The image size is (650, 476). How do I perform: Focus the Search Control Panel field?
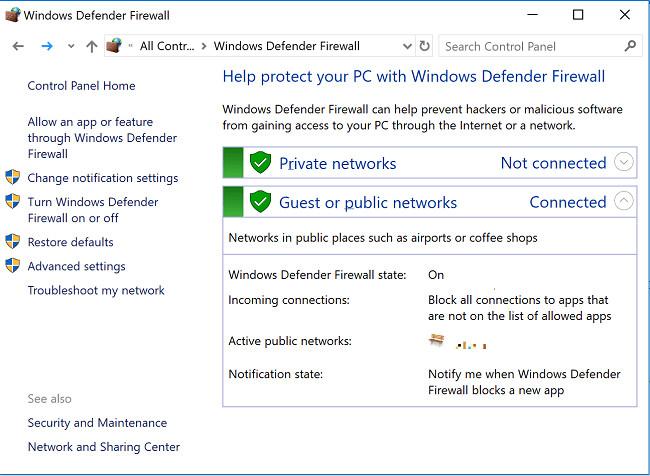point(540,46)
